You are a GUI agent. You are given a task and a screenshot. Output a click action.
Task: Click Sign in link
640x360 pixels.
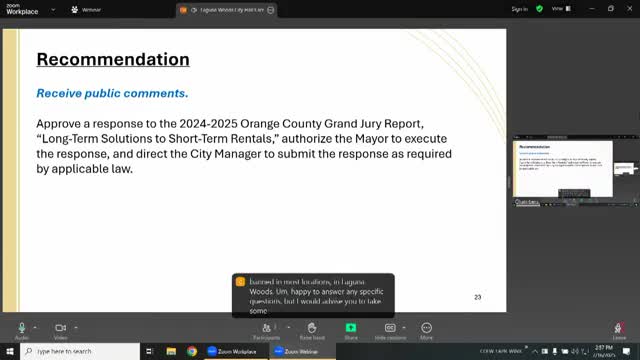pos(520,9)
